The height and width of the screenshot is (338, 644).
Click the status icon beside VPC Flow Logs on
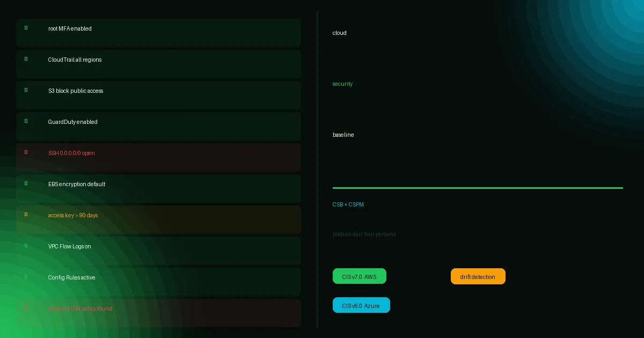(x=26, y=245)
